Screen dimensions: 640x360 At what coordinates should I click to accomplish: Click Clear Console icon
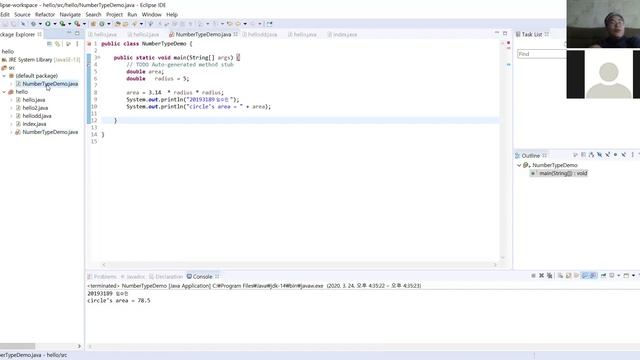(x=560, y=276)
